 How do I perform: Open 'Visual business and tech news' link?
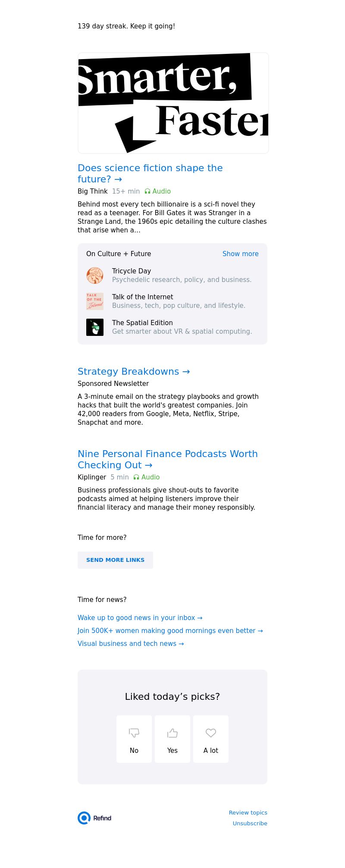pos(131,644)
